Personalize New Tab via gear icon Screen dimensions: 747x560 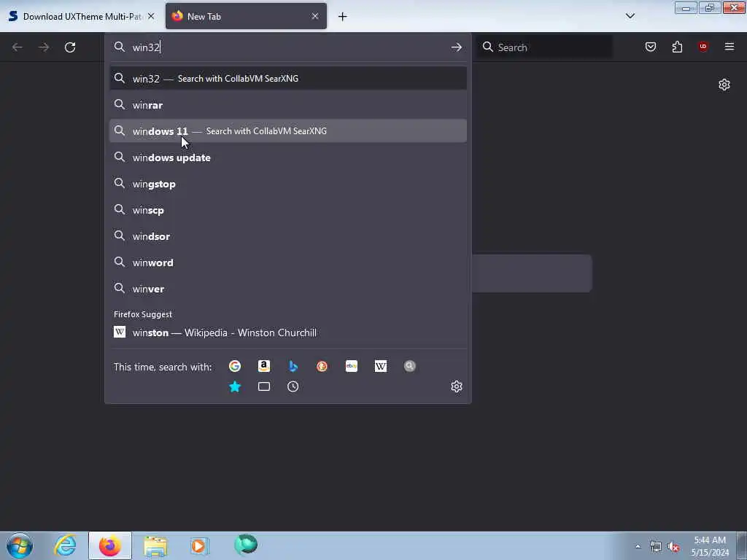tap(724, 85)
